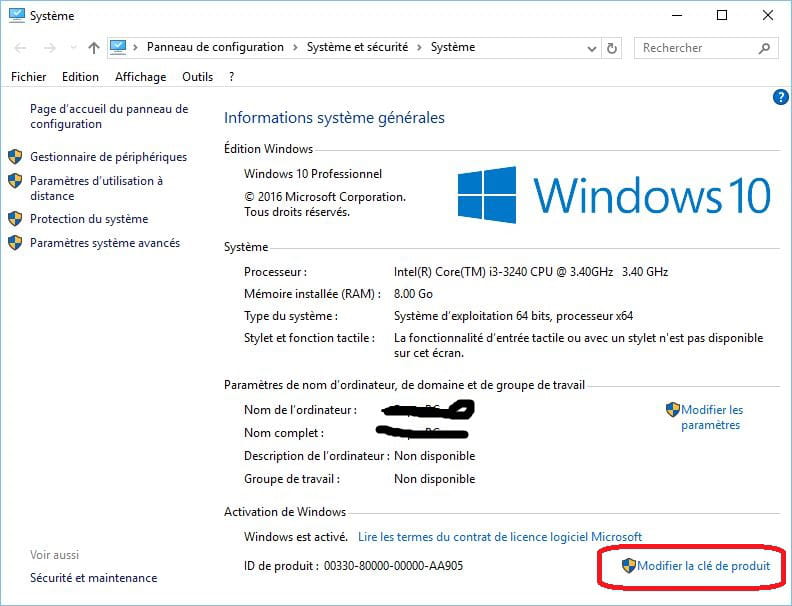Click Modifier la clé de produit
This screenshot has height=606, width=792.
point(704,566)
